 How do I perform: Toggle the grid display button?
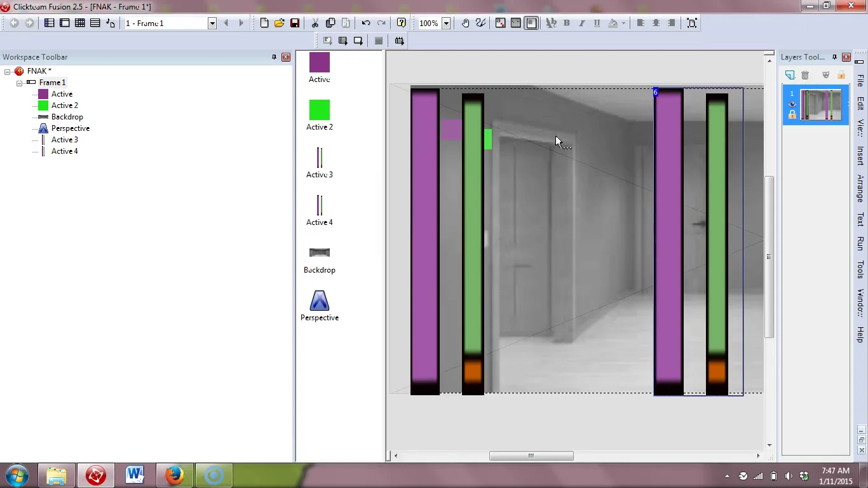(516, 23)
